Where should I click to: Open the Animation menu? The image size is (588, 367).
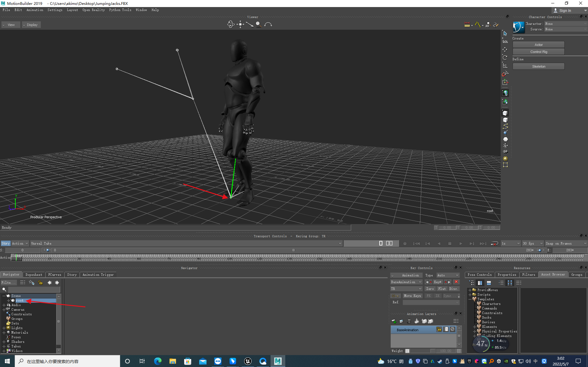35,10
